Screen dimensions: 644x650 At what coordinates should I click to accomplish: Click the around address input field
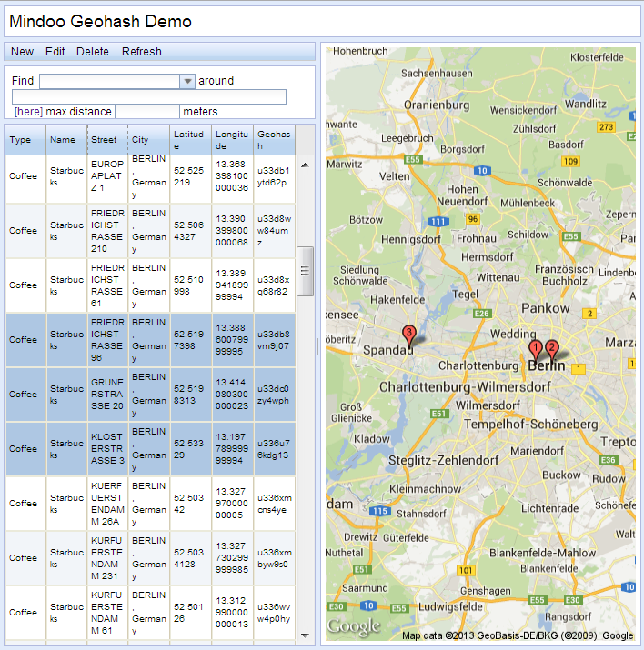tap(149, 96)
